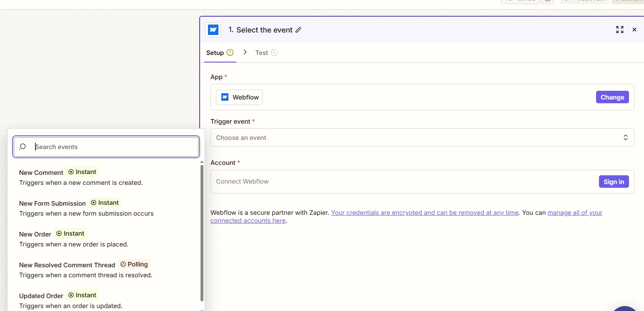Click the Webflow icon in the App field

225,97
